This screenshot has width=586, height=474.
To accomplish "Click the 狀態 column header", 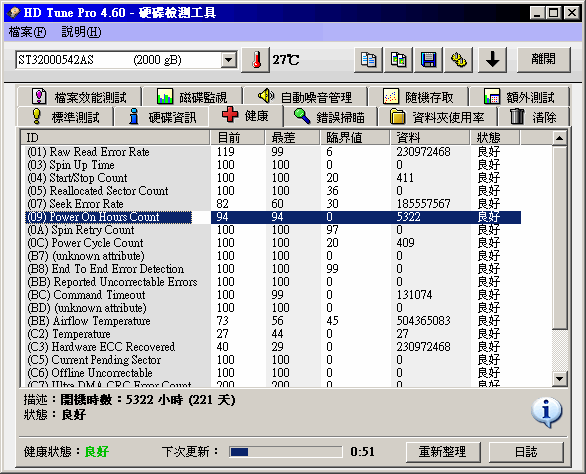I will click(x=495, y=138).
